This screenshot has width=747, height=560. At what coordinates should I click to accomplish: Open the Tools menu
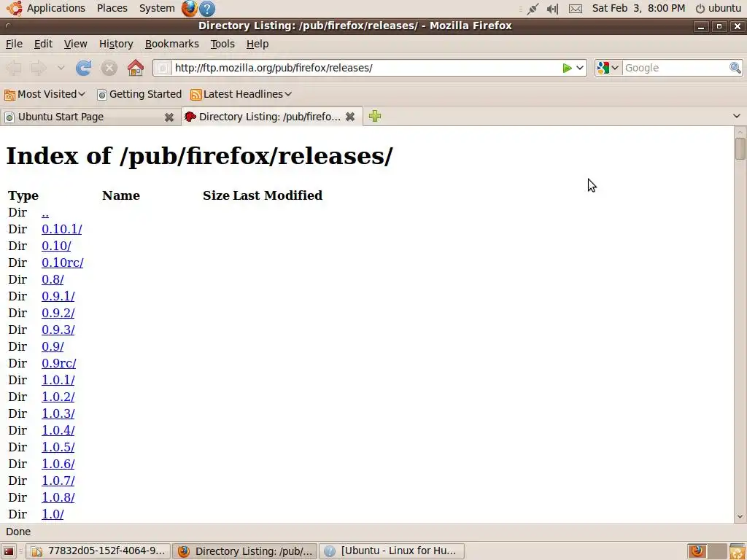[x=222, y=44]
